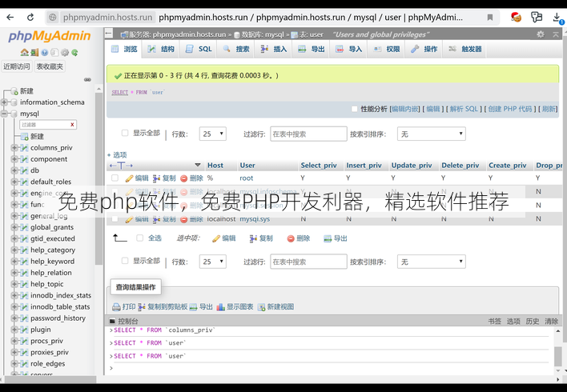The image size is (567, 392).
Task: Tick the upper Show all (显示全部) checkbox
Action: tap(125, 133)
